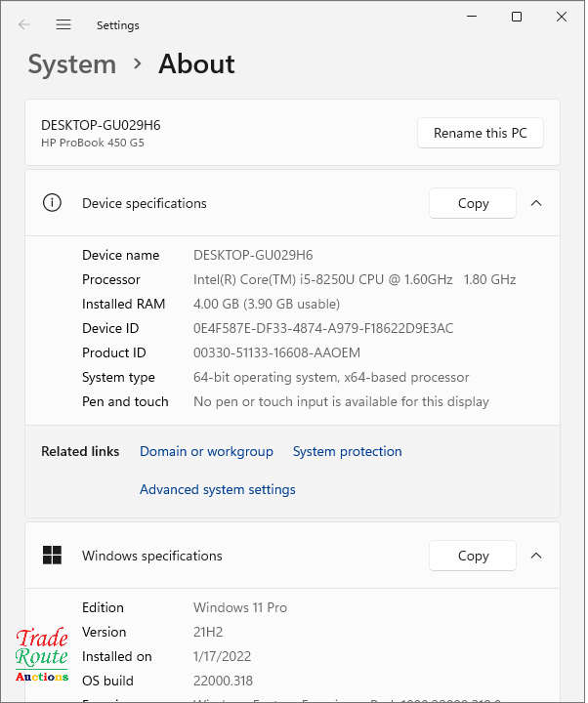The width and height of the screenshot is (588, 703).
Task: Select the Device name value DESKTOP-GU029H6
Action: click(253, 256)
